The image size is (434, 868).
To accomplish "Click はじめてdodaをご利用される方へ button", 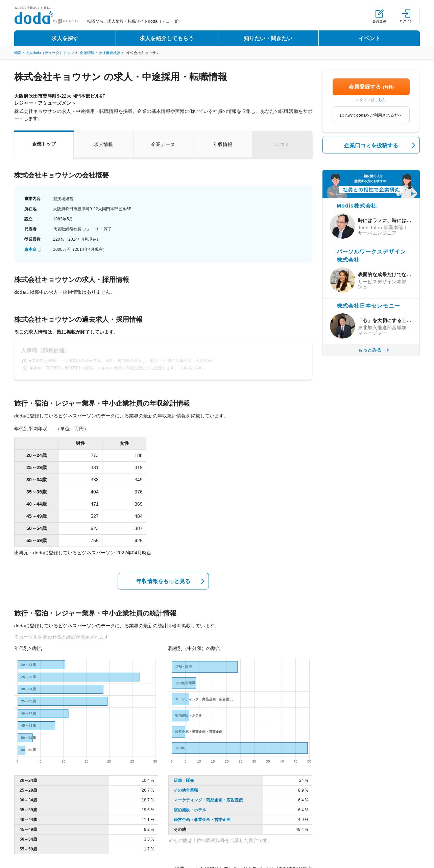I will [371, 115].
